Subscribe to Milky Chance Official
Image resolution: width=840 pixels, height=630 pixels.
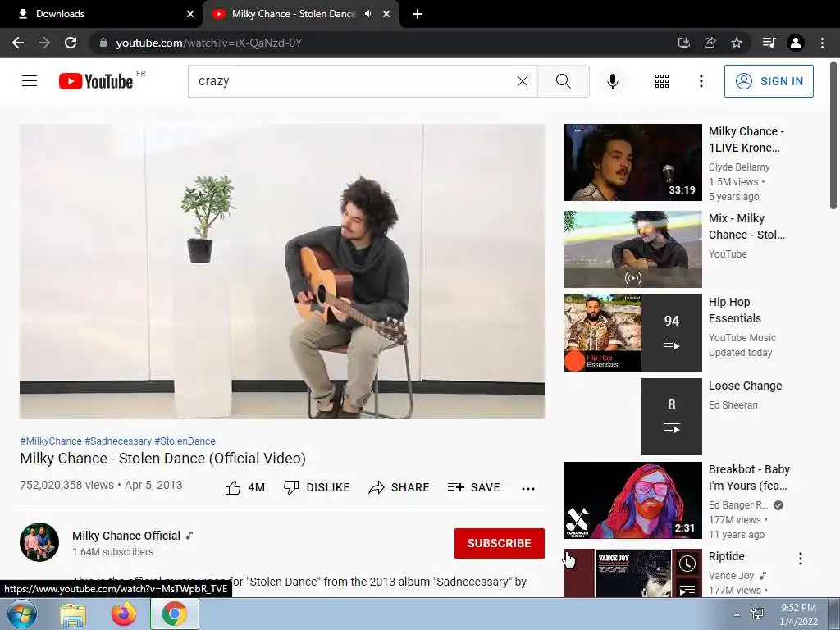click(x=500, y=543)
